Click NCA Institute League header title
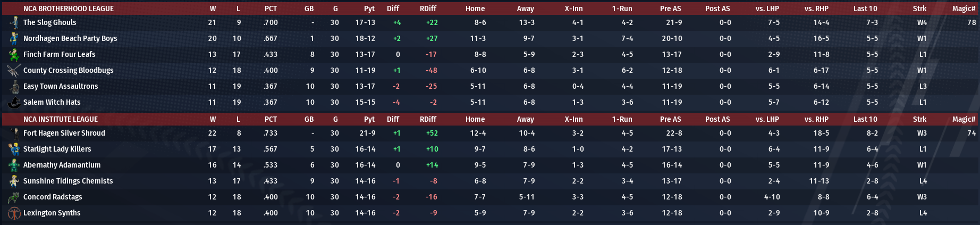Viewport: 980px width, 225px height. (x=61, y=119)
